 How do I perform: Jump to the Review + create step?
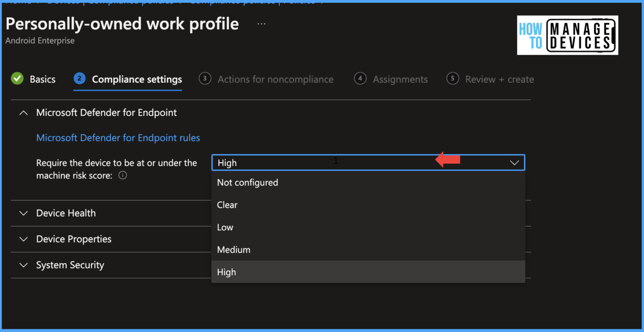[x=490, y=79]
